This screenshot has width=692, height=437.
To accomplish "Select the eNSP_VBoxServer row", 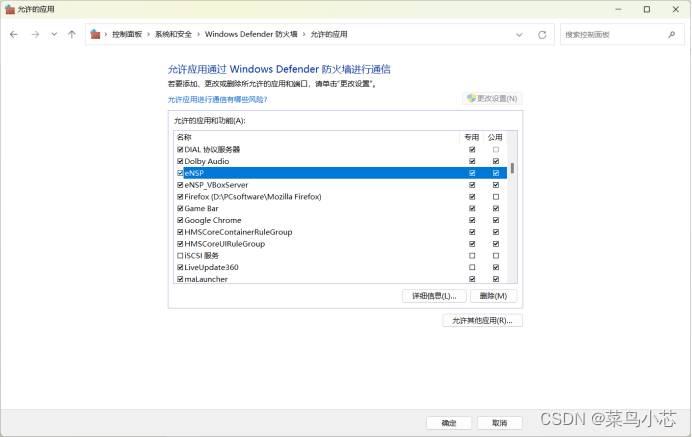I will 341,185.
